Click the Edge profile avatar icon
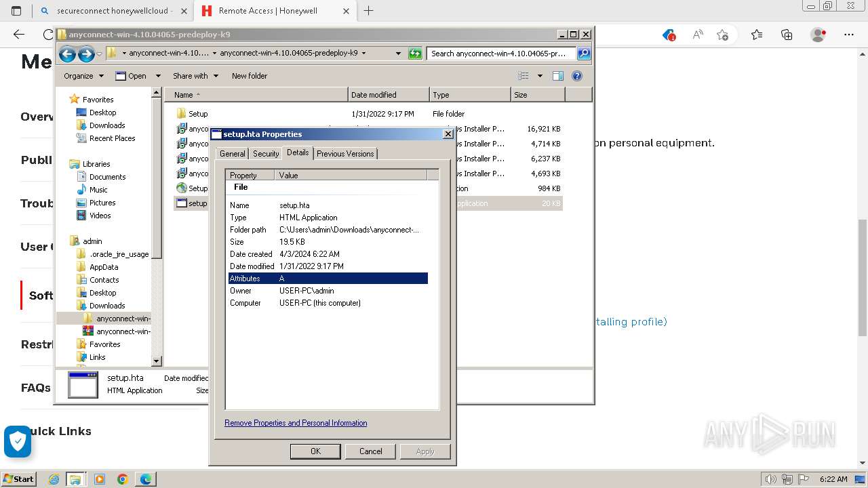This screenshot has height=488, width=868. point(818,35)
